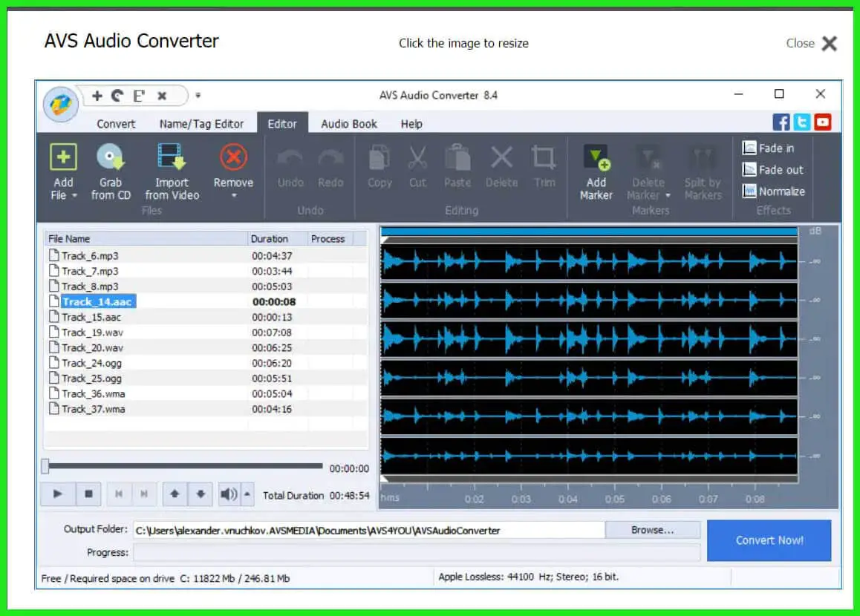Open the Help tab
Viewport: 860px width, 616px height.
411,124
